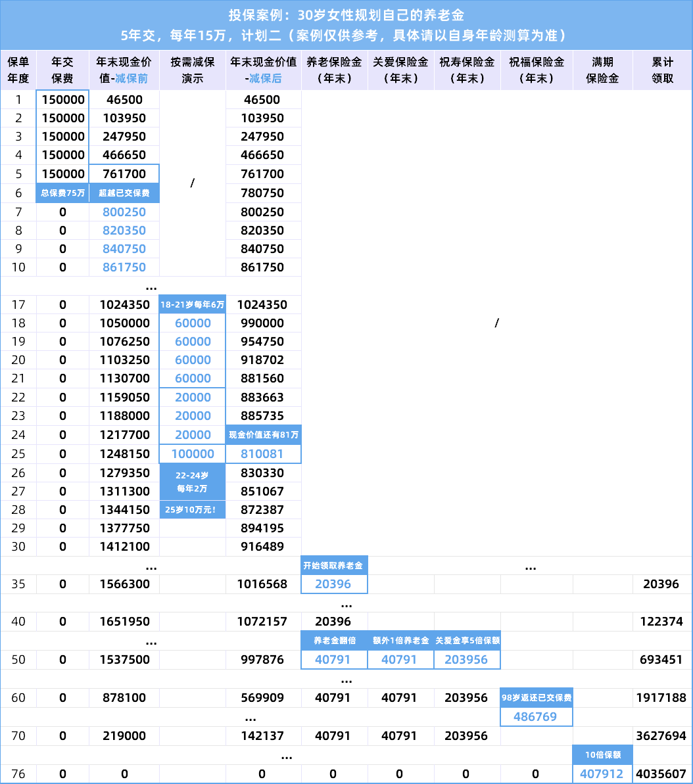Screen dimensions: 693x784
Task: Select the 年交保费 column header
Action: (62, 70)
